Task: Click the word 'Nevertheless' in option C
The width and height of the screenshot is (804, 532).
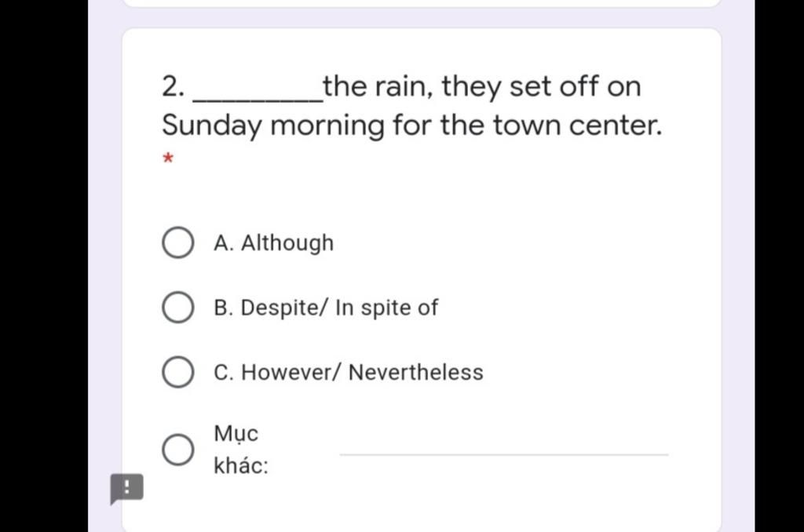Action: click(415, 372)
